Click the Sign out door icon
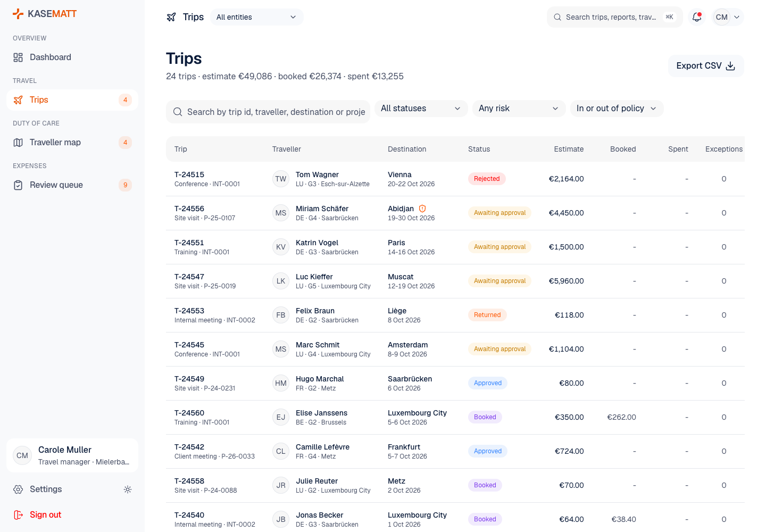 18,515
